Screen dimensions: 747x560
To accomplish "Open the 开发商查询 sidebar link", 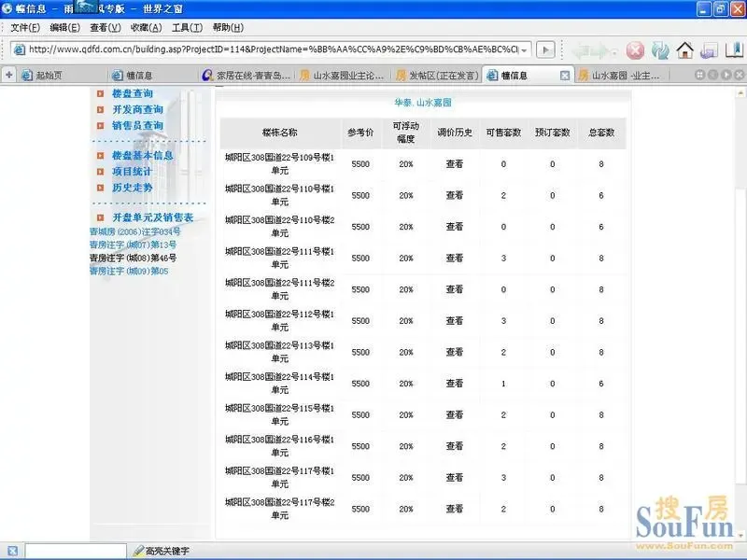I will 137,109.
